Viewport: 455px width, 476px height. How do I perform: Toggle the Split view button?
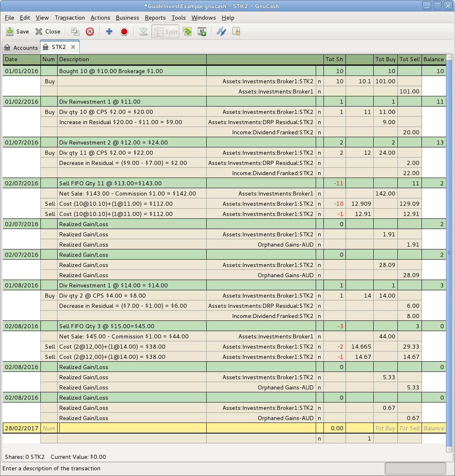tap(165, 31)
